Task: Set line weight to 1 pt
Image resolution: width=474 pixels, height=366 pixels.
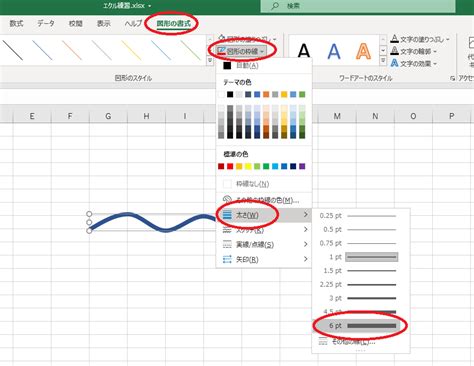Action: point(360,257)
